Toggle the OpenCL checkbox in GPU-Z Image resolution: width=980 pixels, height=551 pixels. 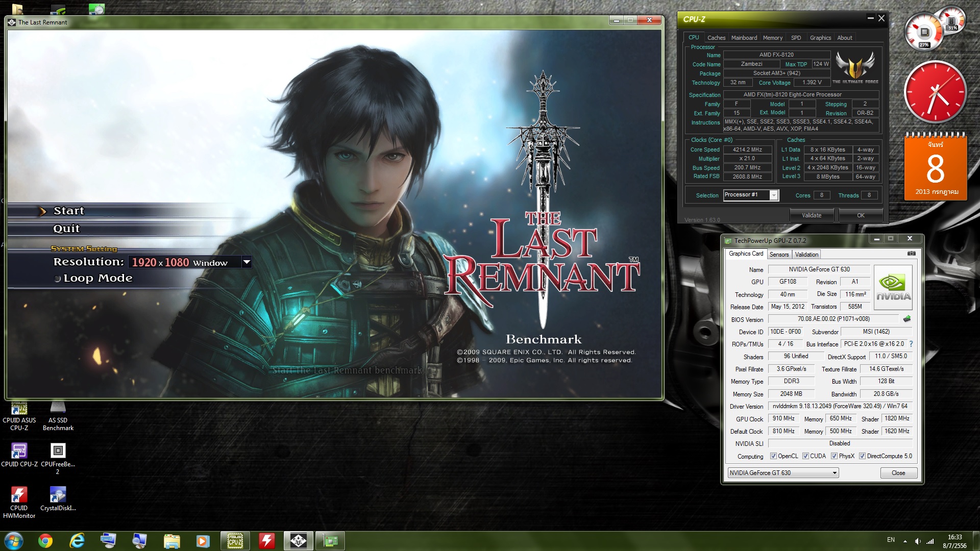[773, 456]
